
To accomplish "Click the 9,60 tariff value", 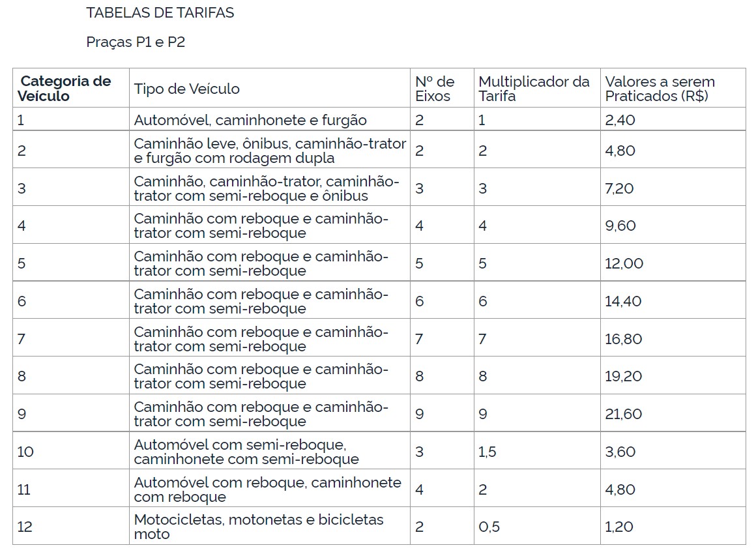I will [x=620, y=226].
